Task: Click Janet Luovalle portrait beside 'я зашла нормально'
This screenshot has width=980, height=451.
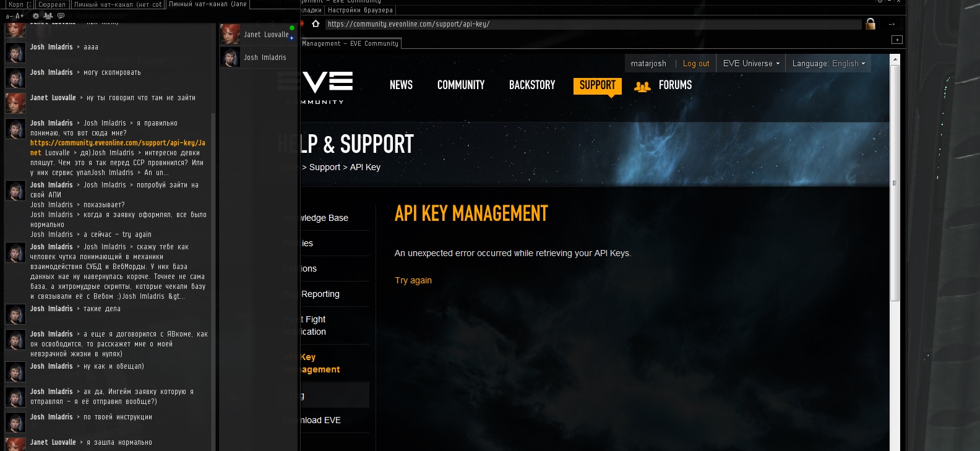Action: coord(15,444)
